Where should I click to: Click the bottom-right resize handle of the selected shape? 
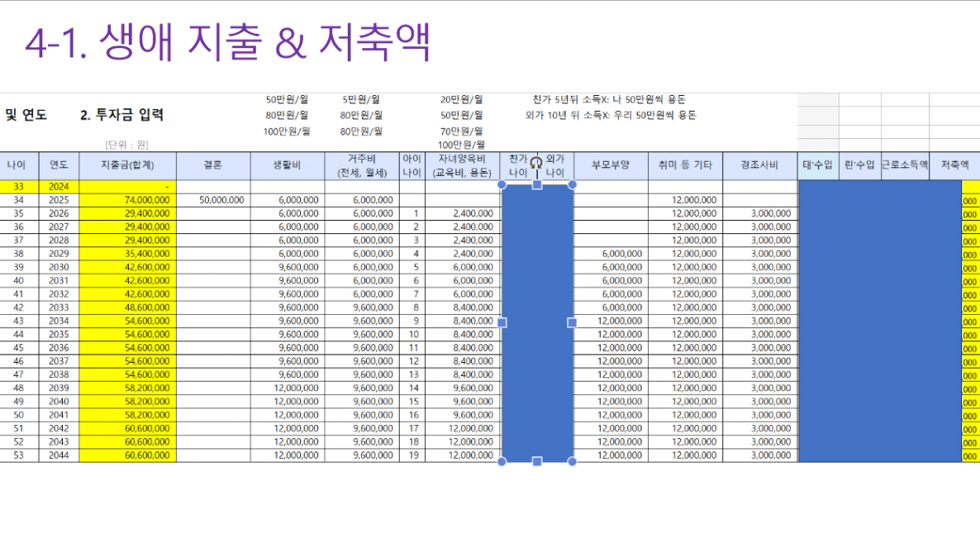pyautogui.click(x=572, y=461)
